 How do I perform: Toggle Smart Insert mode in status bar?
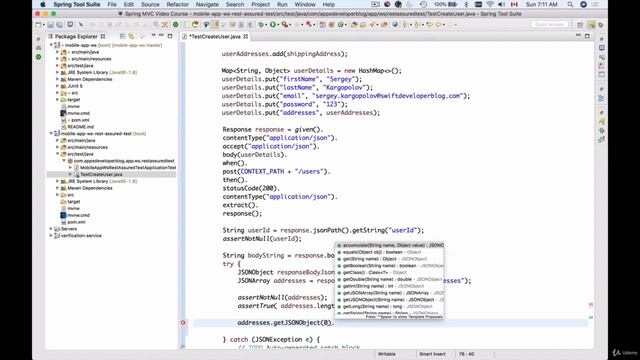pos(432,354)
